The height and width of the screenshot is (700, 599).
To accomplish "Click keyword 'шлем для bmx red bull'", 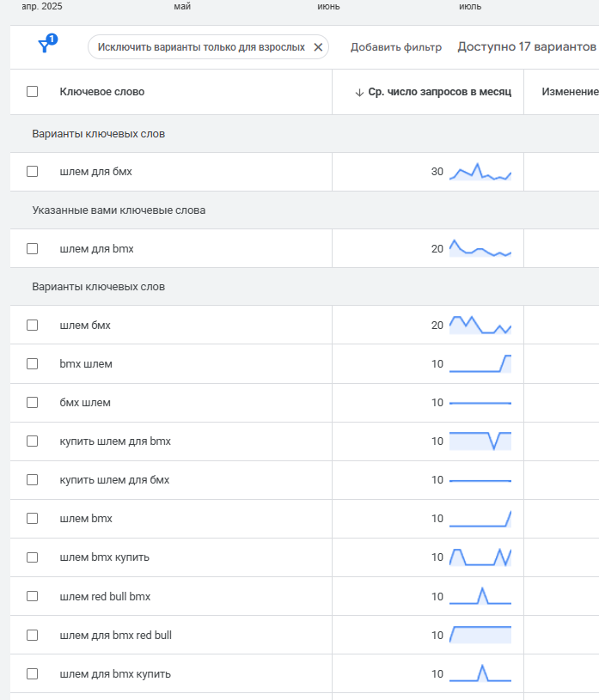I will [x=116, y=636].
